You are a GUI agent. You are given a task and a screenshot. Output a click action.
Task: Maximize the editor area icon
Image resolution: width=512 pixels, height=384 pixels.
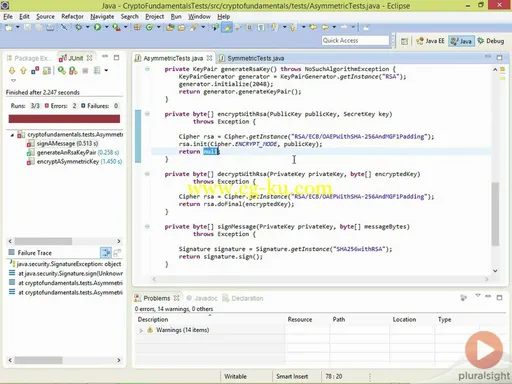point(499,58)
